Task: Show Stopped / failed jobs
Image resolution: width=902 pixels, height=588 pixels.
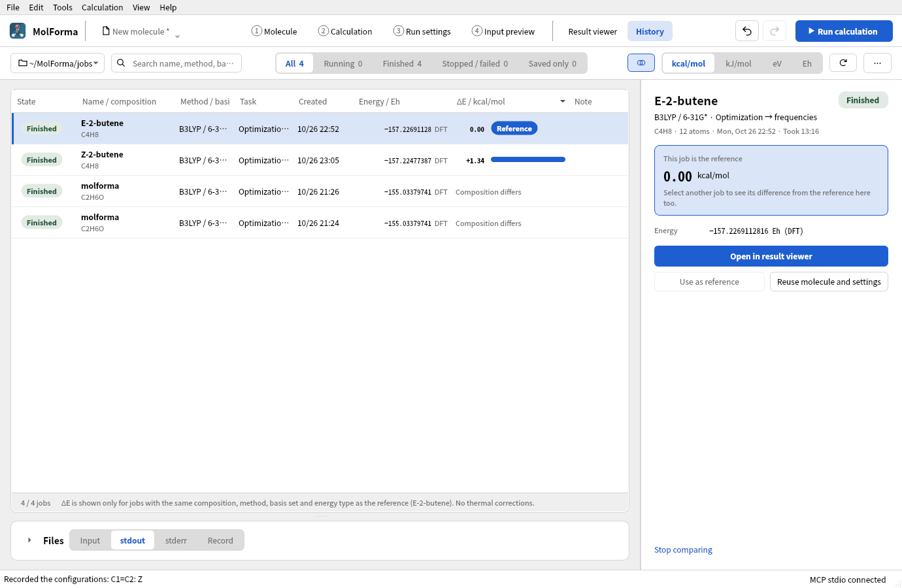Action: tap(475, 63)
